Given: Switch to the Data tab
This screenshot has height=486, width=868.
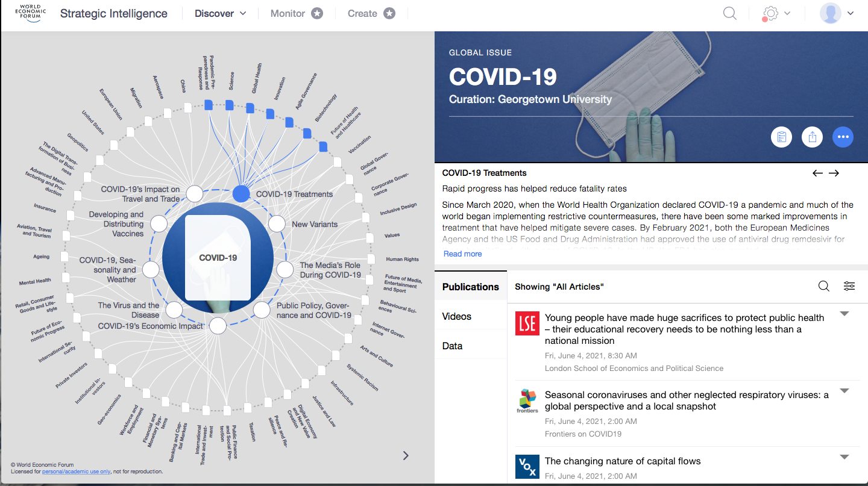Looking at the screenshot, I should (471, 346).
